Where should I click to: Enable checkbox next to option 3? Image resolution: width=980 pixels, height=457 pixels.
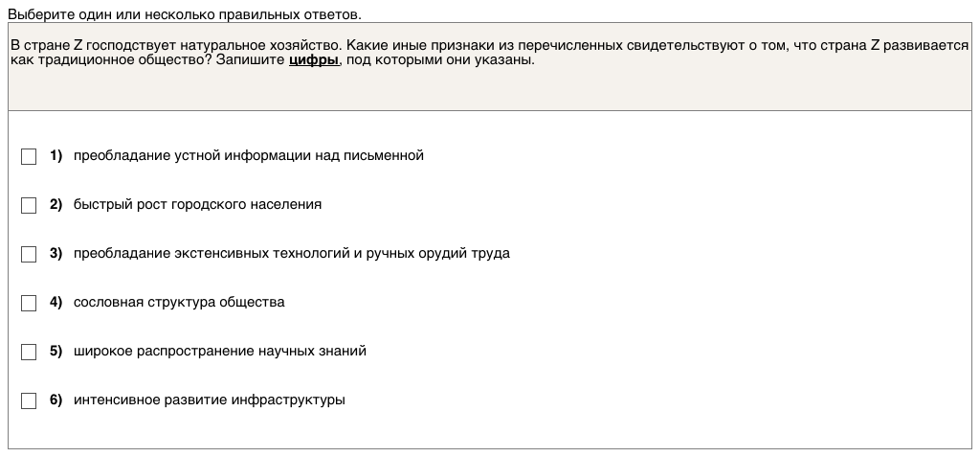29,254
